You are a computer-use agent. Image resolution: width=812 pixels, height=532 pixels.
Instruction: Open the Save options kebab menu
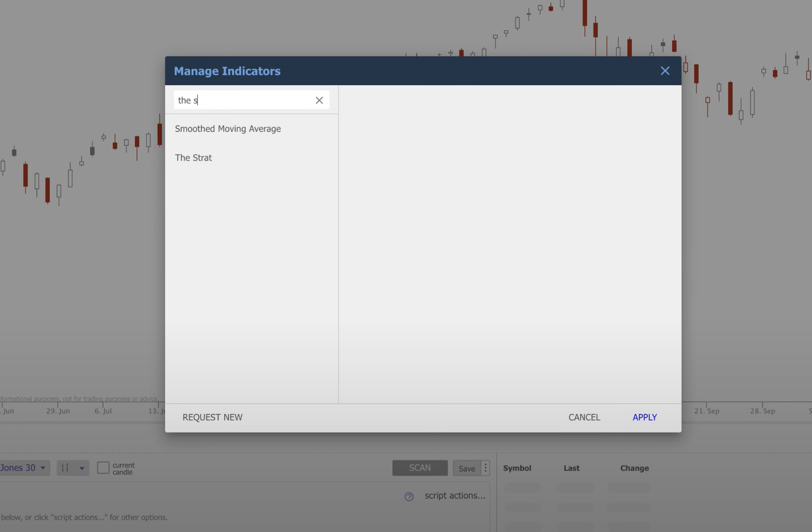(x=485, y=467)
